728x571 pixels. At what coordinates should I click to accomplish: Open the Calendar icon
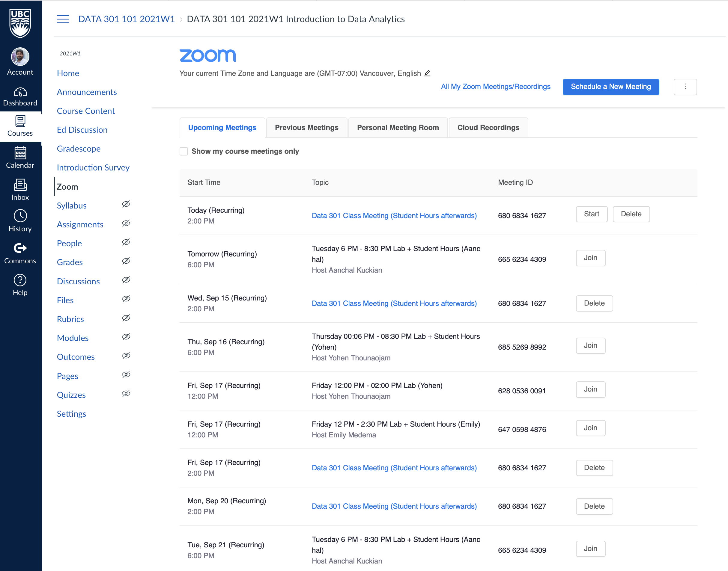pyautogui.click(x=20, y=153)
